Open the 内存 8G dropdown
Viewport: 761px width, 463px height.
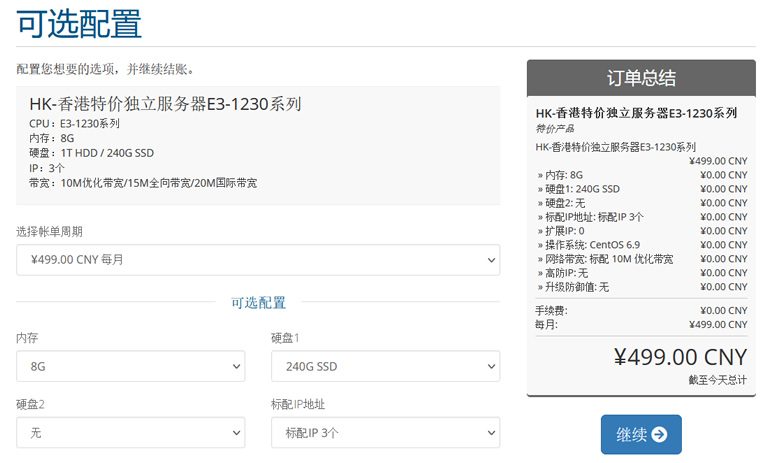[x=131, y=366]
